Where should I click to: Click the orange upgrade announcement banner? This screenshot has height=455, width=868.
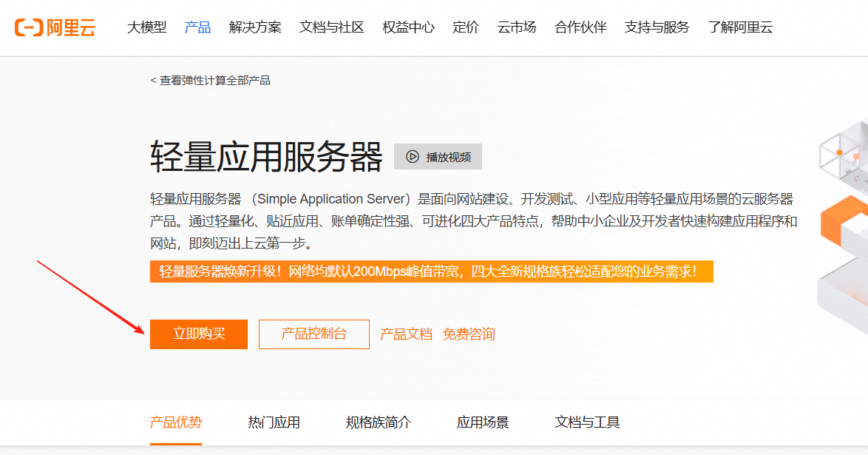tap(431, 272)
